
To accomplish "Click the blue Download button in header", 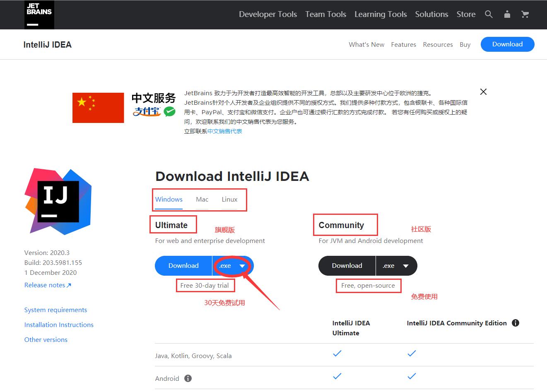I will (x=507, y=44).
